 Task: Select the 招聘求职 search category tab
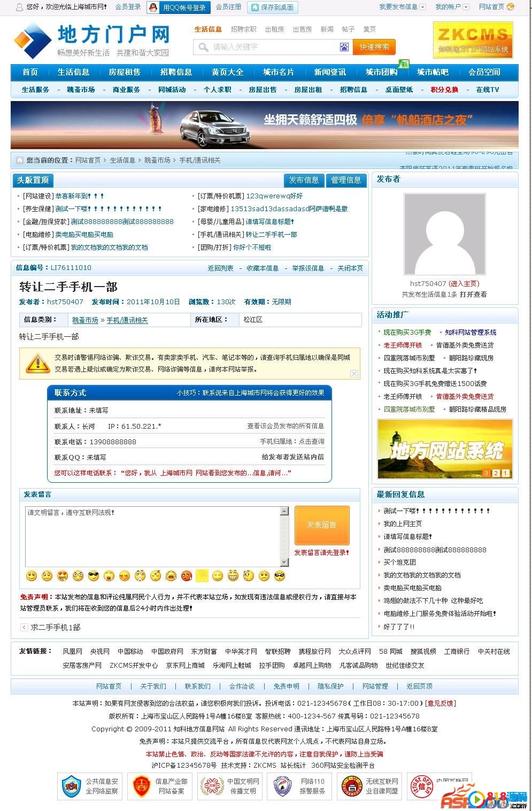point(243,29)
